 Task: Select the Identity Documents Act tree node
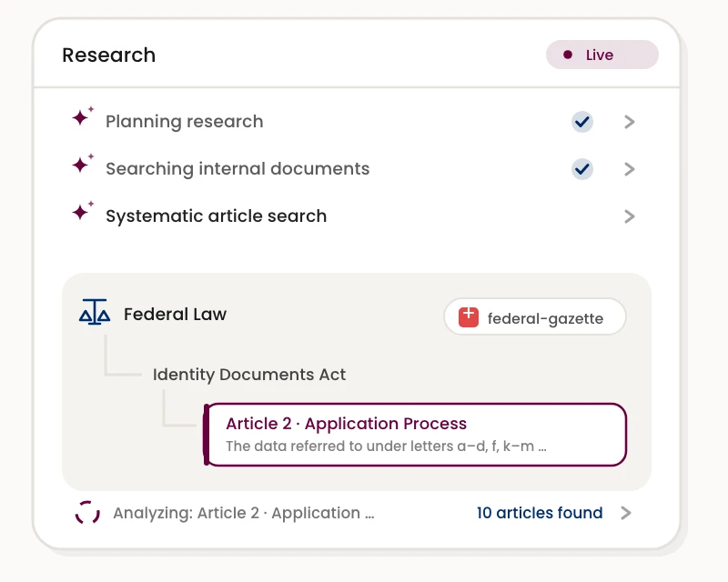pos(248,375)
